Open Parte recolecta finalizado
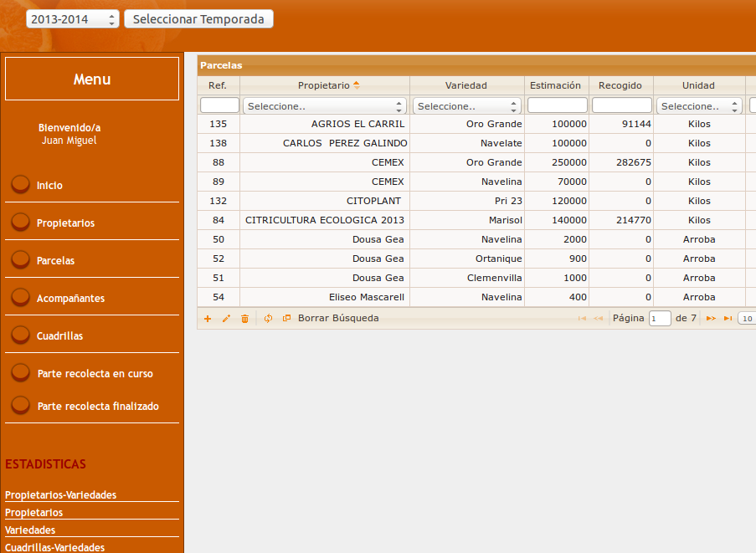 (x=98, y=407)
